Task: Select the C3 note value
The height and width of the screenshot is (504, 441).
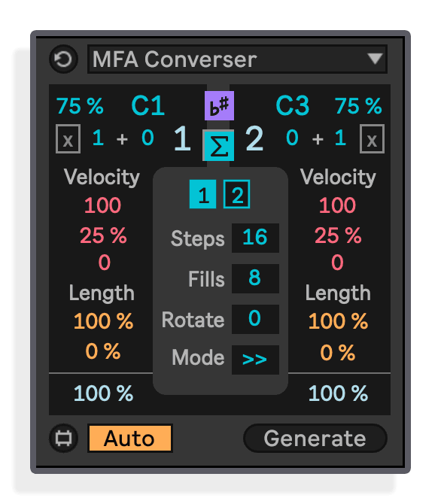Action: tap(293, 106)
